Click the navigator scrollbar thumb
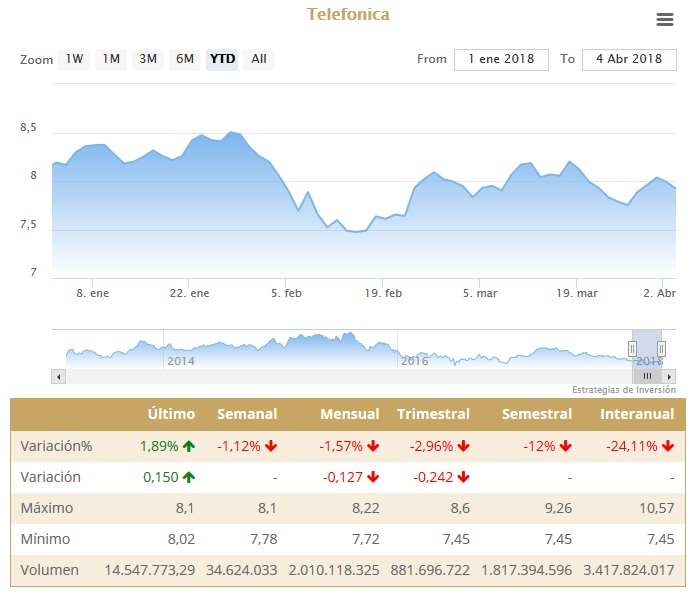Viewport: 698px width, 598px height. tap(646, 376)
